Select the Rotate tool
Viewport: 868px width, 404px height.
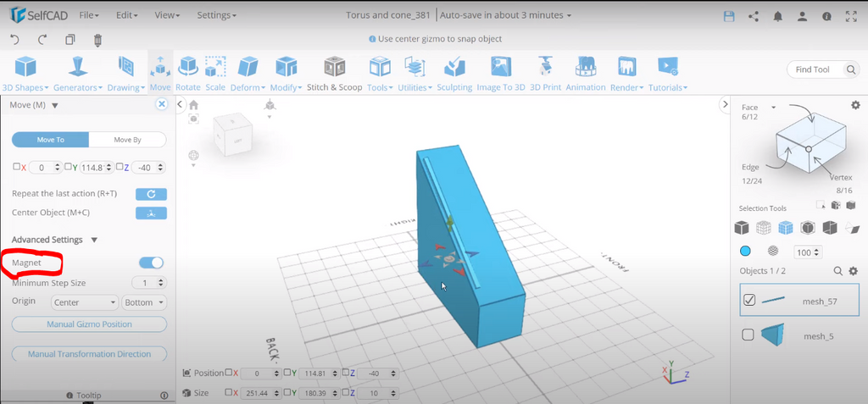pyautogui.click(x=188, y=74)
